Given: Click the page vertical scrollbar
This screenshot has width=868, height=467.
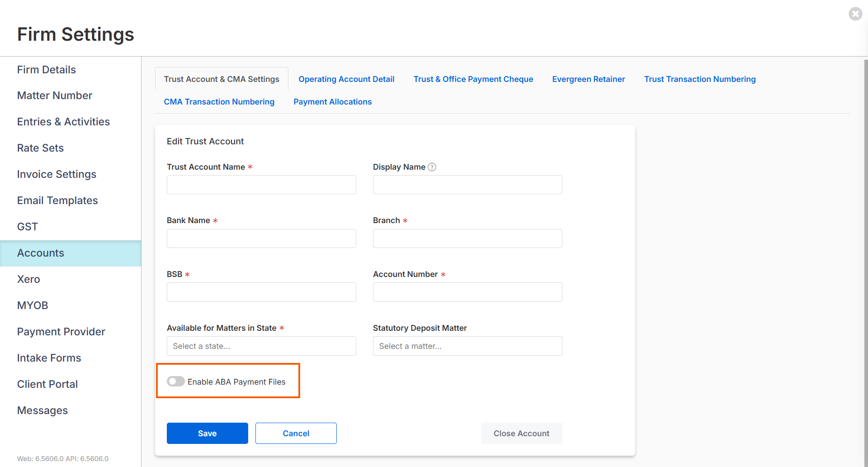Looking at the screenshot, I should (x=866, y=262).
